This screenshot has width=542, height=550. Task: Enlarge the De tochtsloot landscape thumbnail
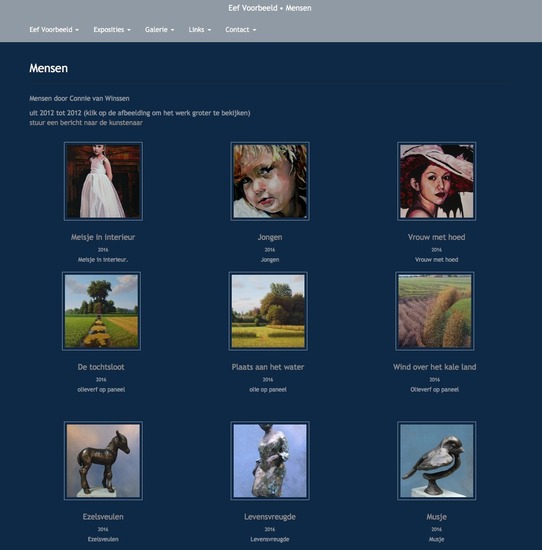(101, 311)
